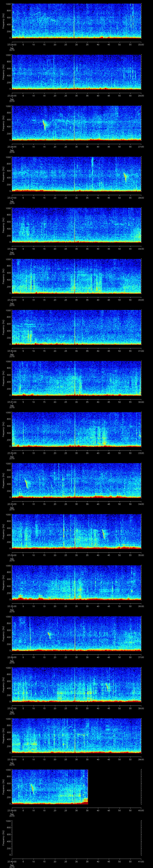Open the 23:28:00 to 29:00 spectrogram panel

pos(76,225)
